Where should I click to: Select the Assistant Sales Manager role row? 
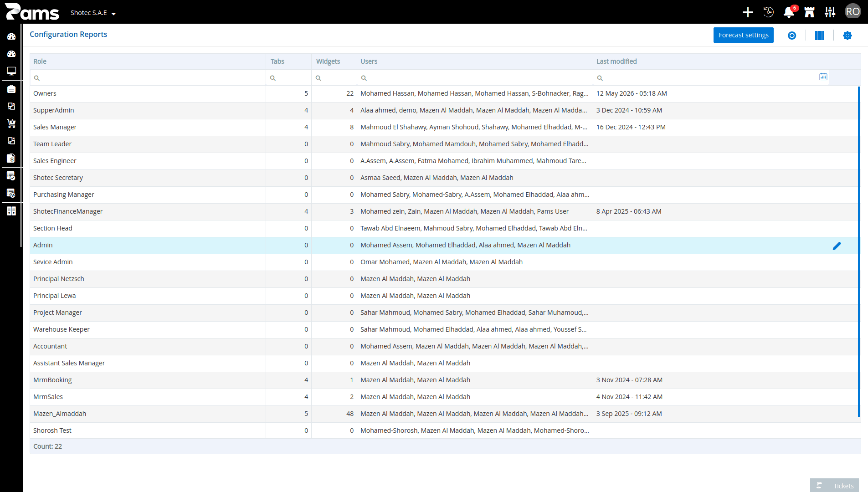coord(445,363)
